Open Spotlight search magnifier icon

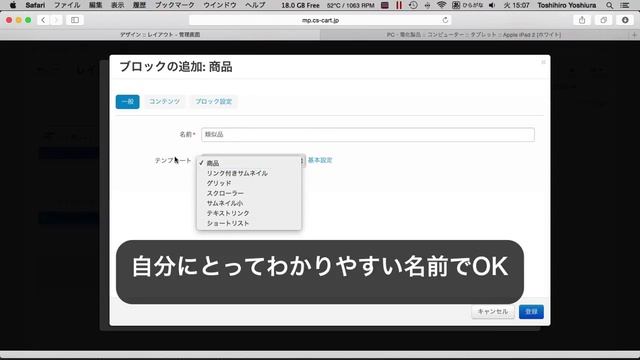[x=609, y=5]
